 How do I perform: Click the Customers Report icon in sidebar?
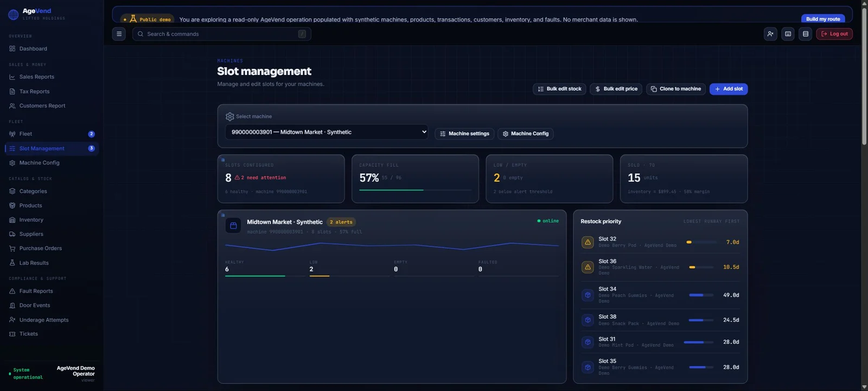tap(12, 106)
